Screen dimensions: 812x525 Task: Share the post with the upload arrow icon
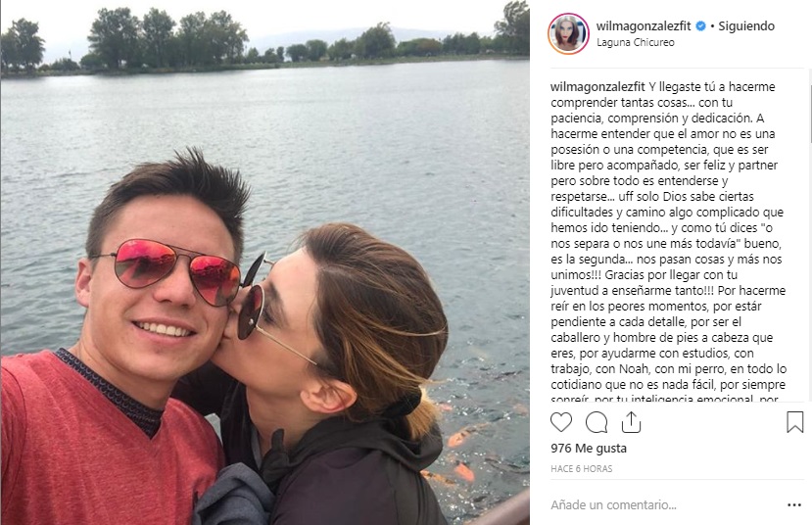point(631,422)
